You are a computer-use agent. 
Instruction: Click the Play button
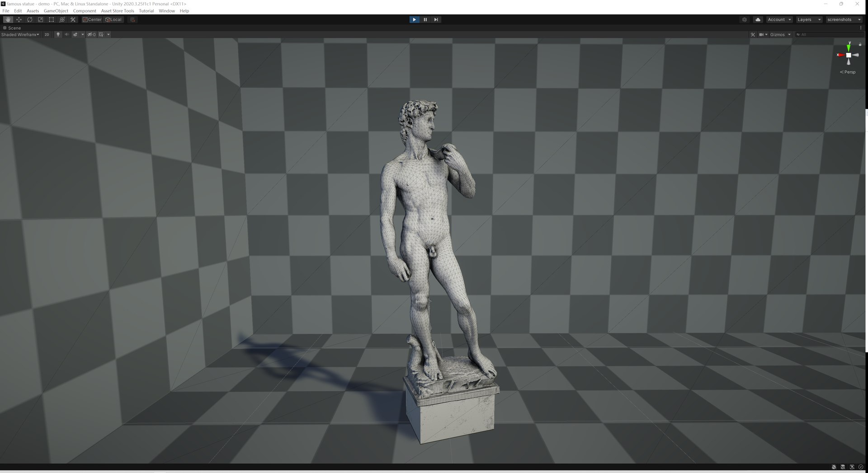[414, 19]
